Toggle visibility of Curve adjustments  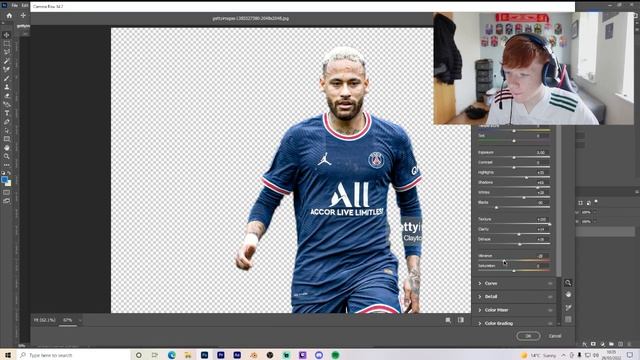coord(550,283)
